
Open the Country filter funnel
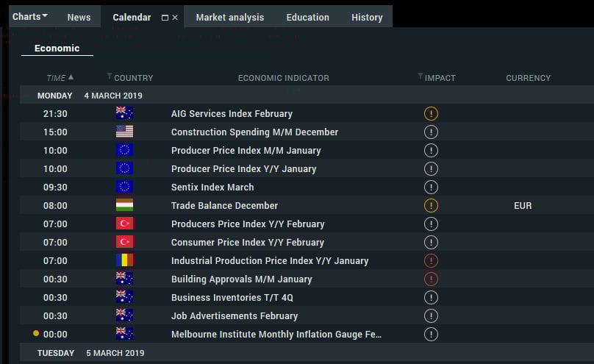point(110,76)
